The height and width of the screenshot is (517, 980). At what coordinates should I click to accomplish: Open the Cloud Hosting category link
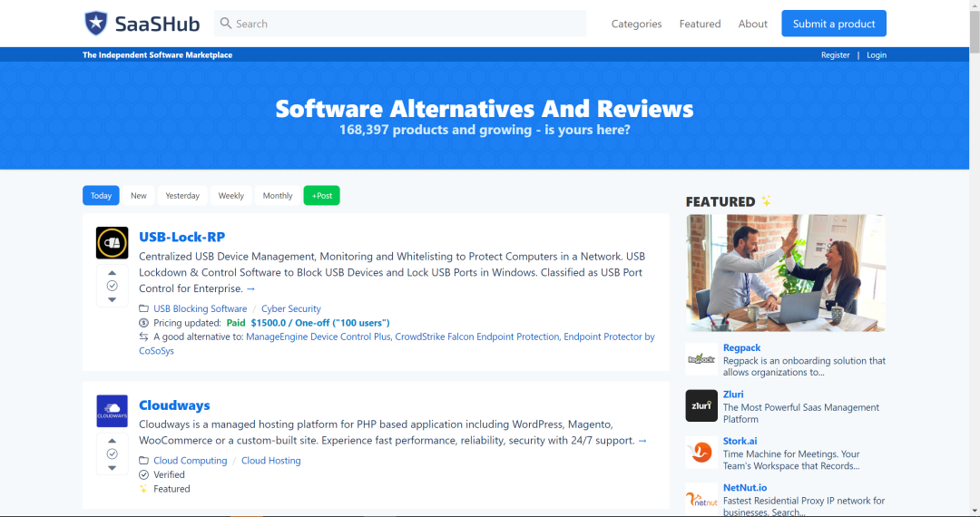pos(270,460)
